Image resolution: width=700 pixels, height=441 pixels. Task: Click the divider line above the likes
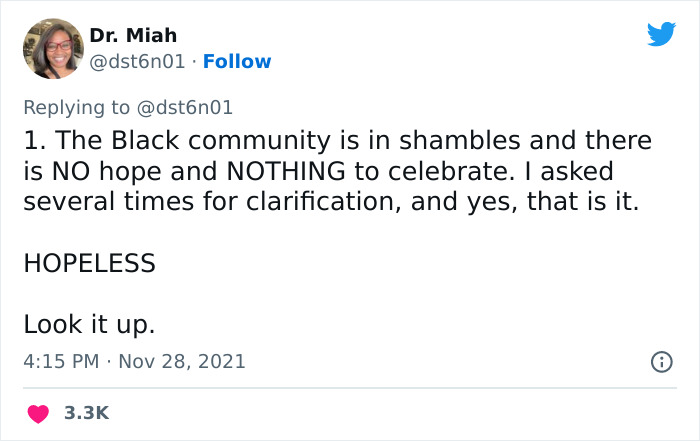coord(350,388)
